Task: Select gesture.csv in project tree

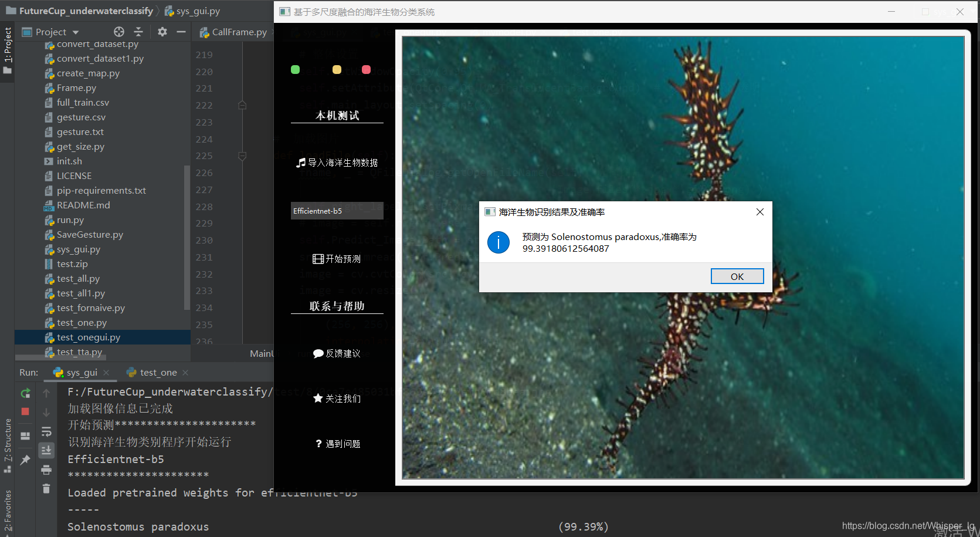Action: coord(81,117)
